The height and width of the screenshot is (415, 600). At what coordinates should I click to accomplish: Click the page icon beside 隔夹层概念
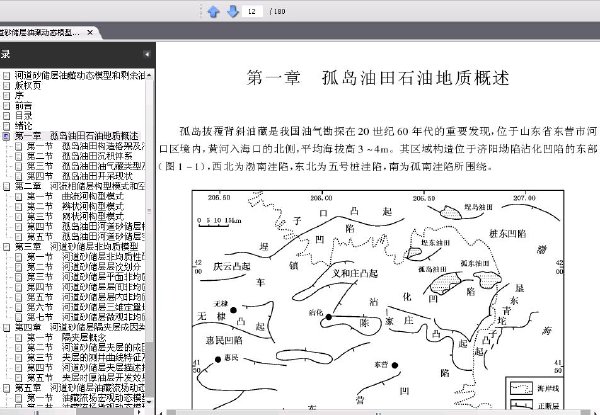18,338
